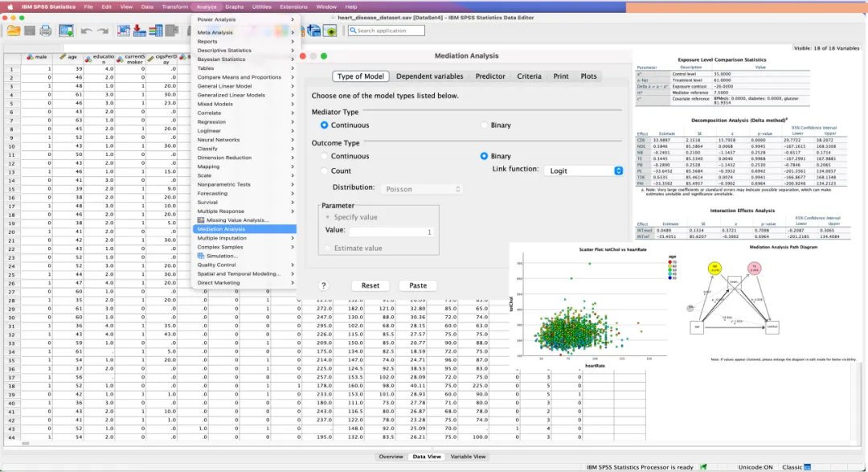Switch to Variable View tab
Screen dimensions: 868x472
468,457
